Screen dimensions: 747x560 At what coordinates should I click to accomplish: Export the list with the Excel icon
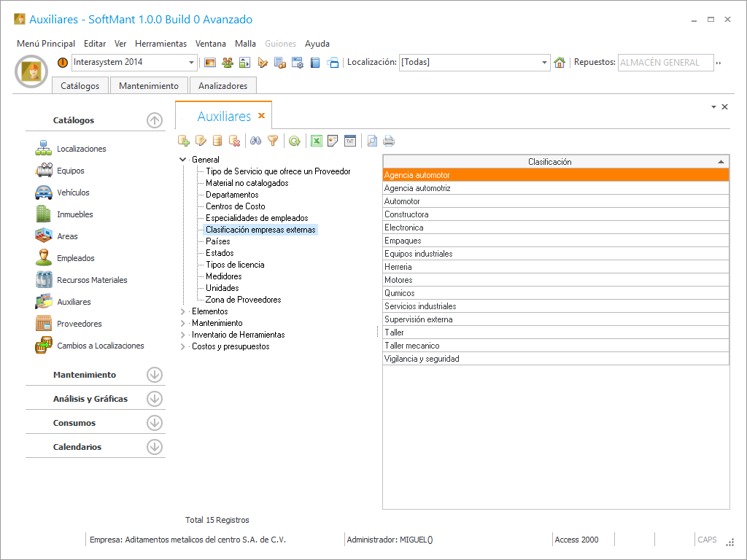316,141
